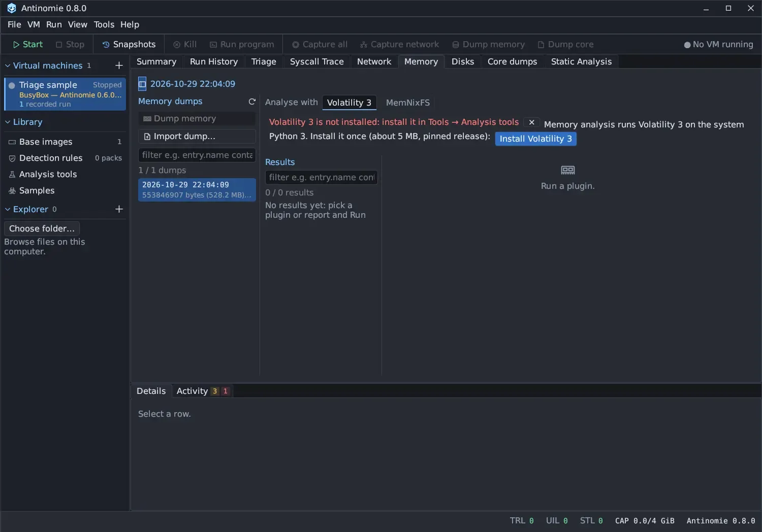Click Capture network toolbar button
762x532 pixels.
click(x=399, y=44)
